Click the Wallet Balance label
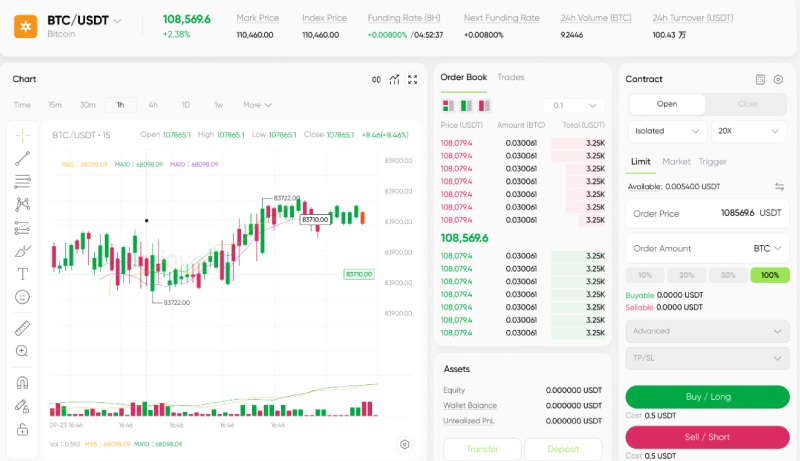The image size is (800, 461). click(x=470, y=405)
